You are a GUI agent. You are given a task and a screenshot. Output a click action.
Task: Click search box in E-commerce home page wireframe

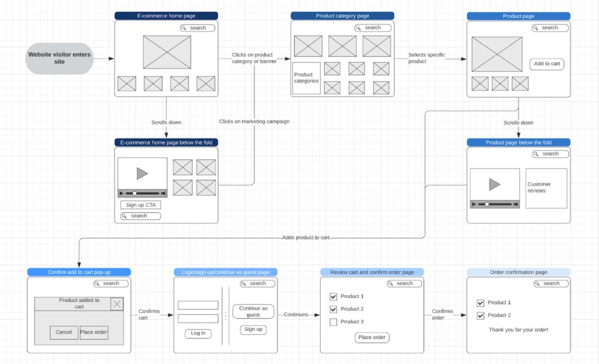[198, 28]
